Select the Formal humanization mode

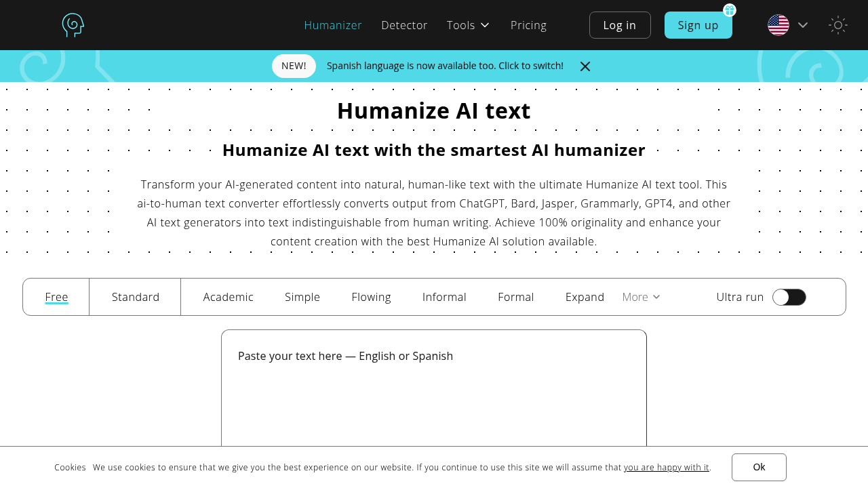click(515, 297)
